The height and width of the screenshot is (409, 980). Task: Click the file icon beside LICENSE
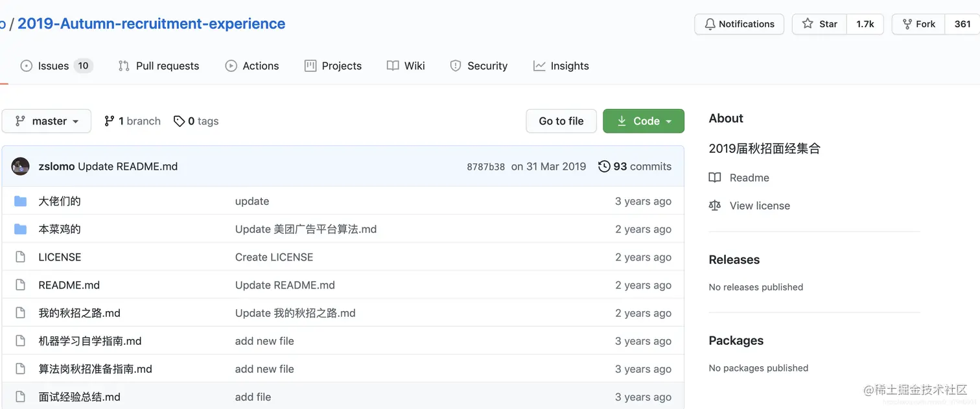[x=21, y=257]
